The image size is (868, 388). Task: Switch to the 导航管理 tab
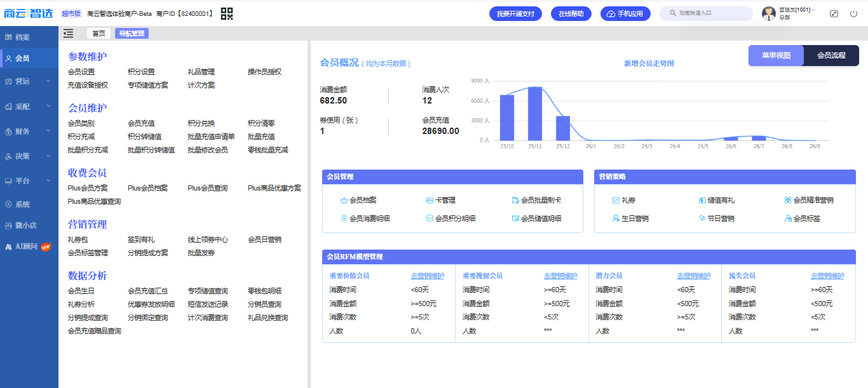pyautogui.click(x=132, y=34)
